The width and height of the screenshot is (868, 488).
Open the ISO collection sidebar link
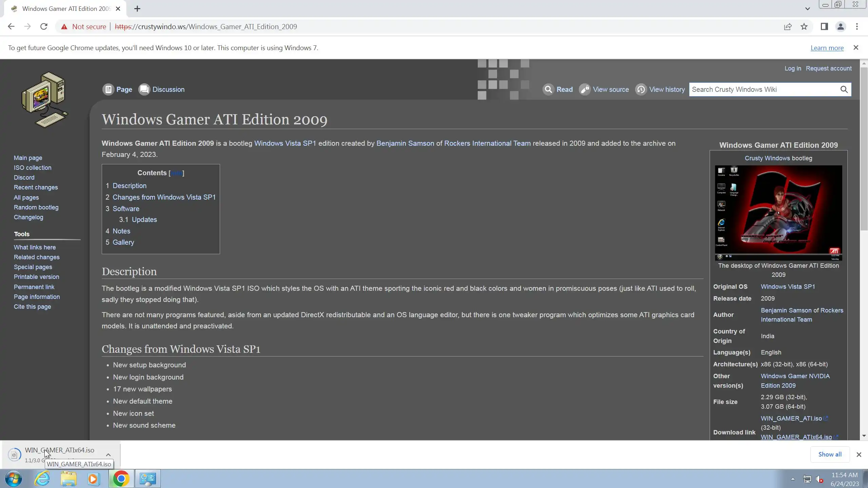point(33,167)
